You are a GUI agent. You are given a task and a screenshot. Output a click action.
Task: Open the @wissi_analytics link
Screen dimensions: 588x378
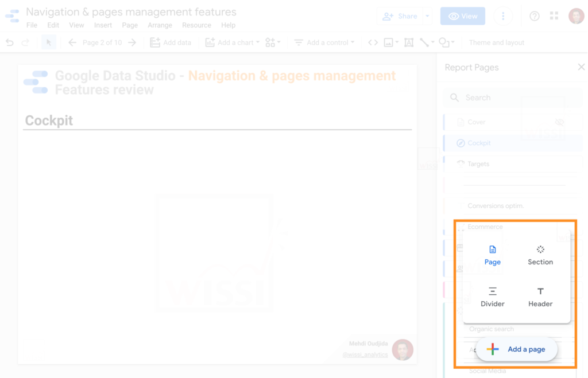point(365,354)
